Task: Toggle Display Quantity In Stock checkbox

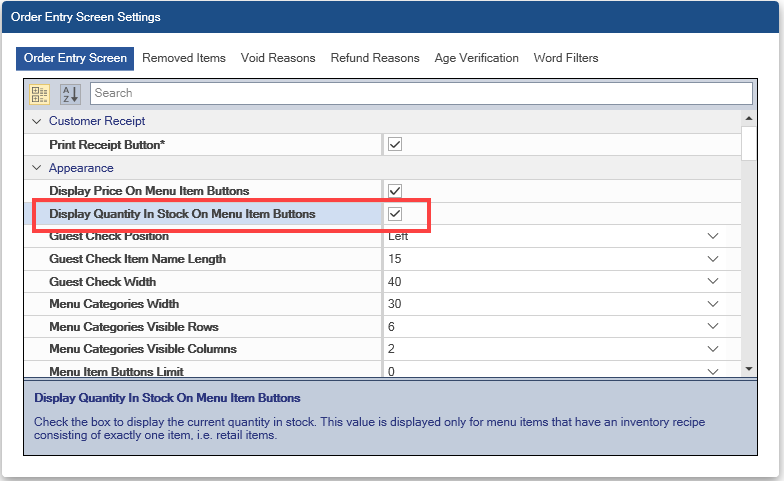Action: pyautogui.click(x=395, y=214)
